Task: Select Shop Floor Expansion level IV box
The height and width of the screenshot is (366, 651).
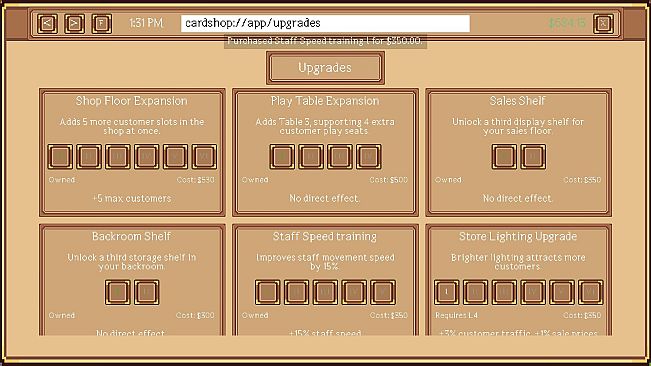Action: (x=146, y=156)
